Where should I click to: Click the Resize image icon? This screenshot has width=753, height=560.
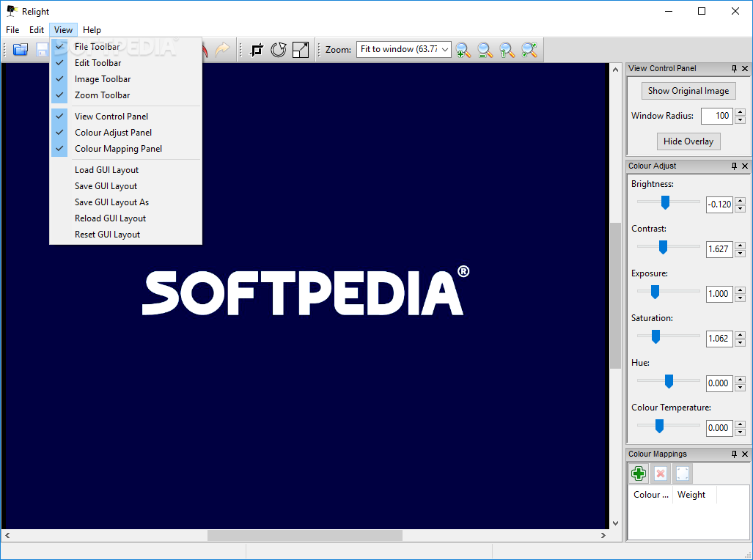point(301,49)
